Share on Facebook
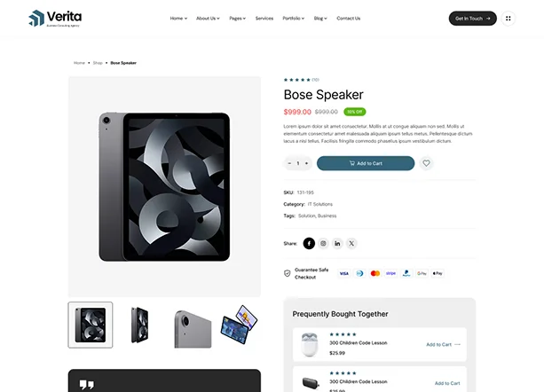 tap(309, 243)
